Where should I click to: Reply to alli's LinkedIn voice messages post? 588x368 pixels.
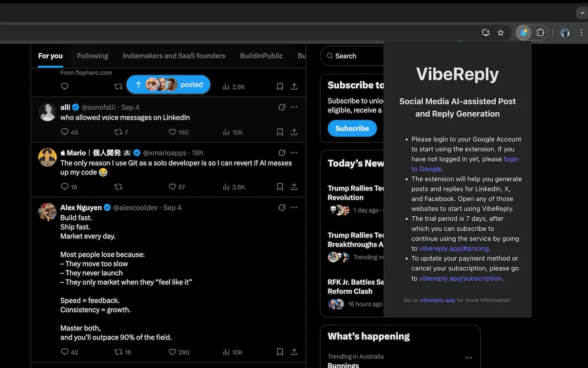tap(69, 132)
